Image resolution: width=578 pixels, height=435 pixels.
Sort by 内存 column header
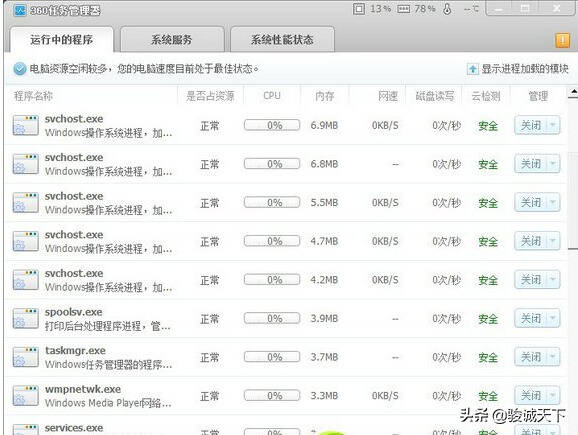324,96
